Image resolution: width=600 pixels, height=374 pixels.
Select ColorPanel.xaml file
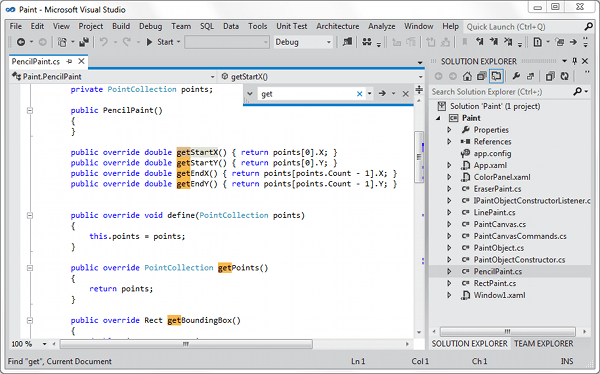(x=502, y=177)
